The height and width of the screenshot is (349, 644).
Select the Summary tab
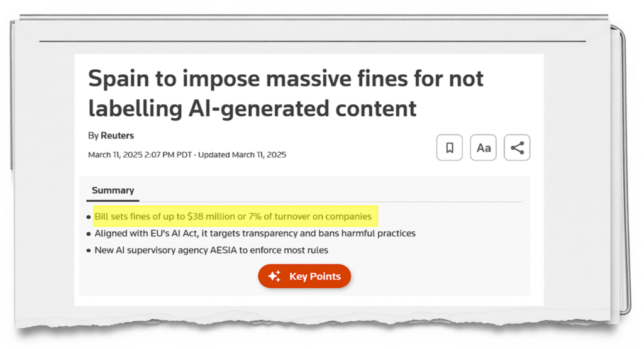point(113,190)
